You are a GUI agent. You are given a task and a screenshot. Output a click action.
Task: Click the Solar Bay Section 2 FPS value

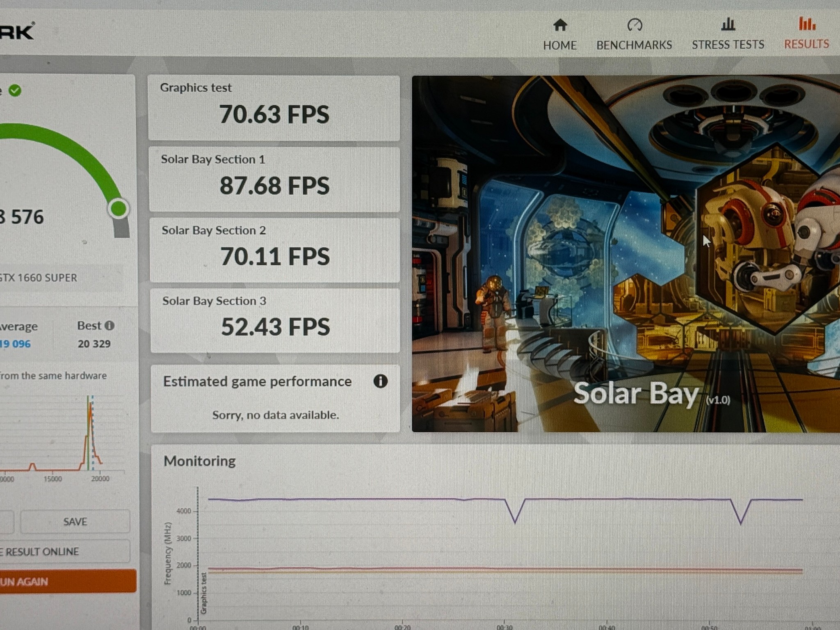tap(275, 256)
